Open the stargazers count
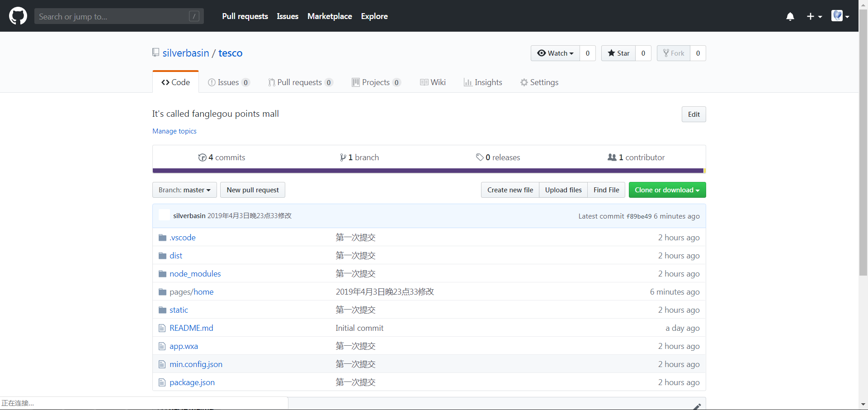The width and height of the screenshot is (868, 410). click(x=643, y=53)
